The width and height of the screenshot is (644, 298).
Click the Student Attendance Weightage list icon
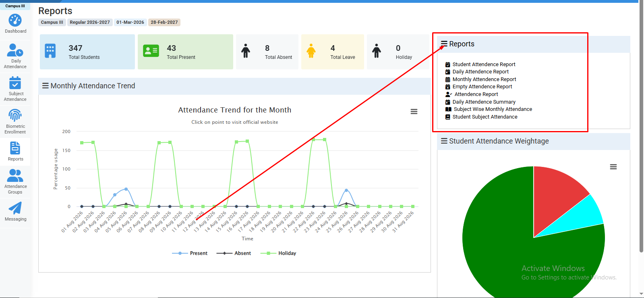click(x=444, y=141)
